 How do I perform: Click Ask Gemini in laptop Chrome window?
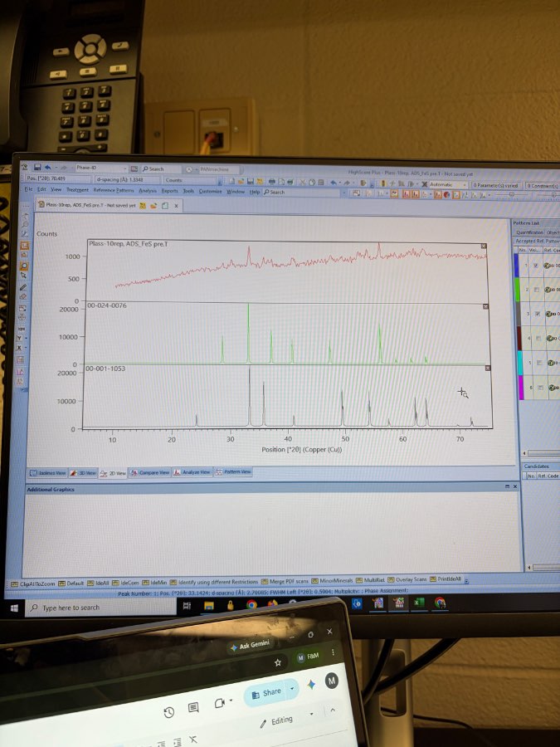(x=250, y=646)
